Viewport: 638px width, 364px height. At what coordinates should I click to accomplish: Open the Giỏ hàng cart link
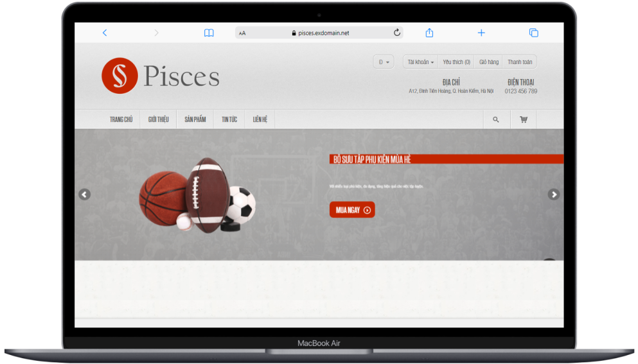(489, 62)
